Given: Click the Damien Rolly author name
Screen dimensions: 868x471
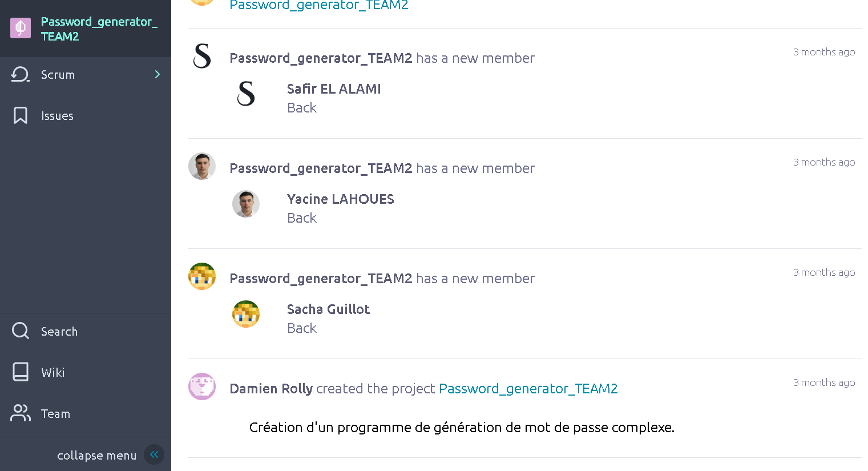Looking at the screenshot, I should [x=271, y=389].
